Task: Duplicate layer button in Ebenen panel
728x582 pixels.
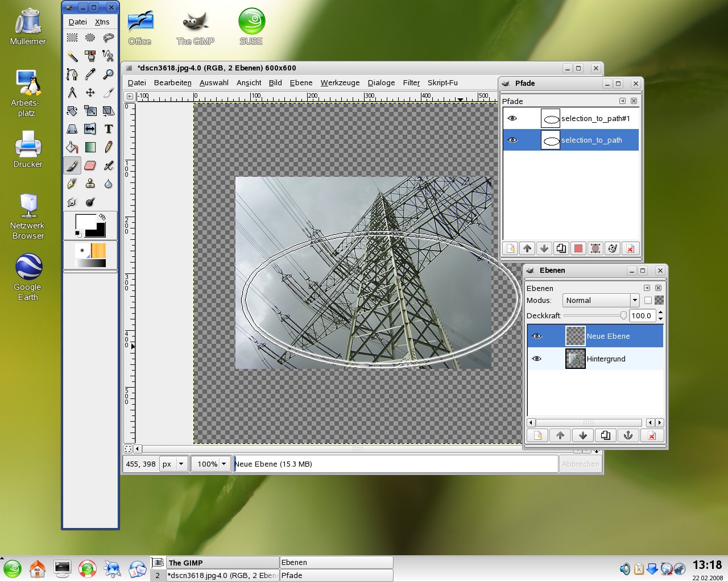Action: pos(606,435)
